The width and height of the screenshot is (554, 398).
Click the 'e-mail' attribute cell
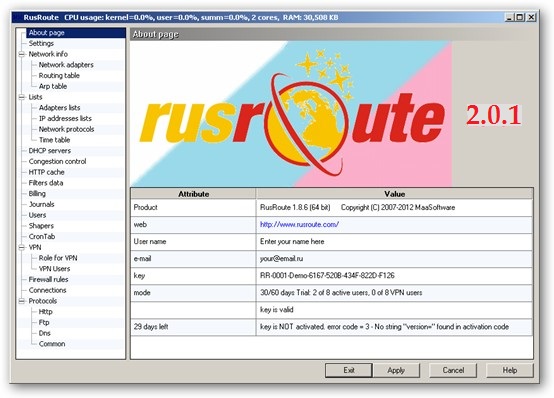click(193, 259)
